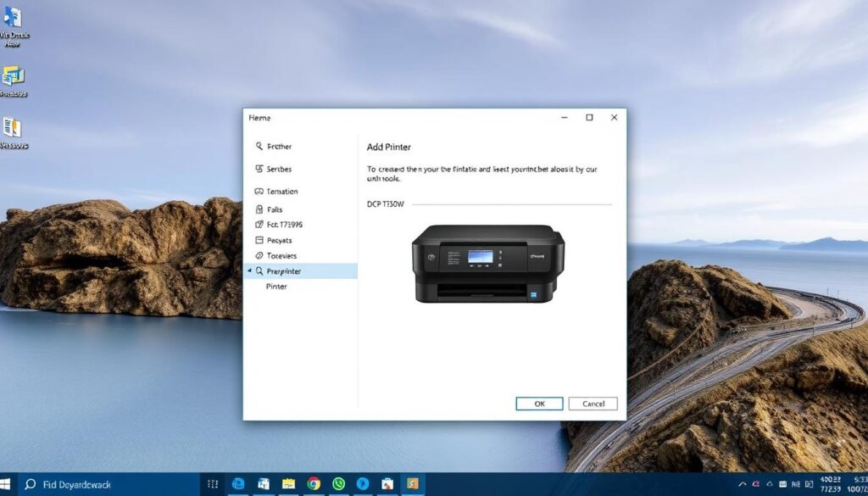Click the DCP printer image thumbnail
The image size is (868, 496).
coord(487,263)
